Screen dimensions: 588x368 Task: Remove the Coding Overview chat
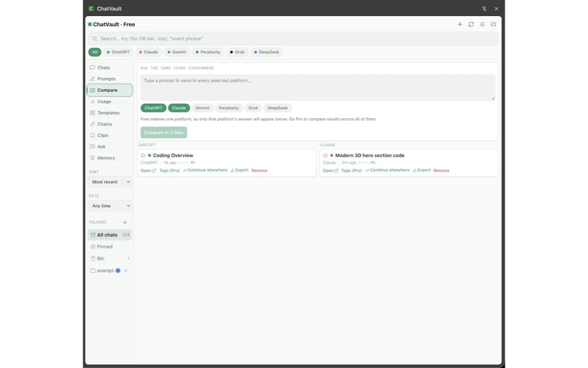(x=259, y=170)
